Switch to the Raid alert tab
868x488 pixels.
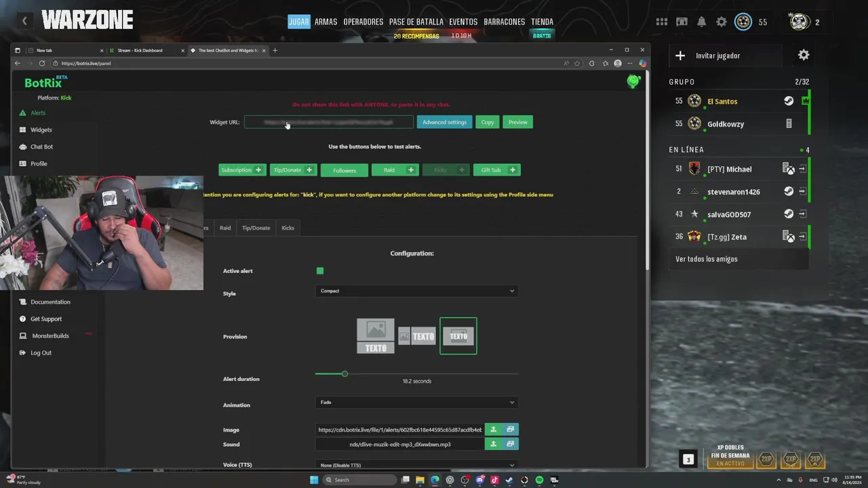tap(225, 228)
